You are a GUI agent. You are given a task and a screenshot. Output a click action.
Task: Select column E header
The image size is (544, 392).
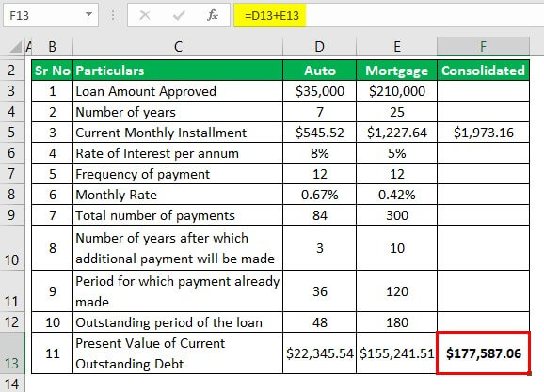(x=396, y=47)
